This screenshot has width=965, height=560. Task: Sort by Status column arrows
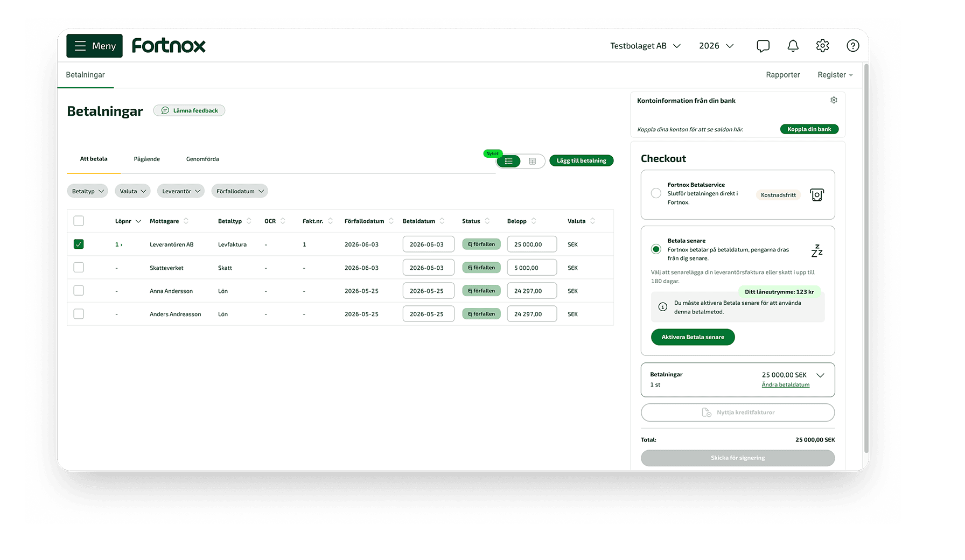tap(487, 221)
